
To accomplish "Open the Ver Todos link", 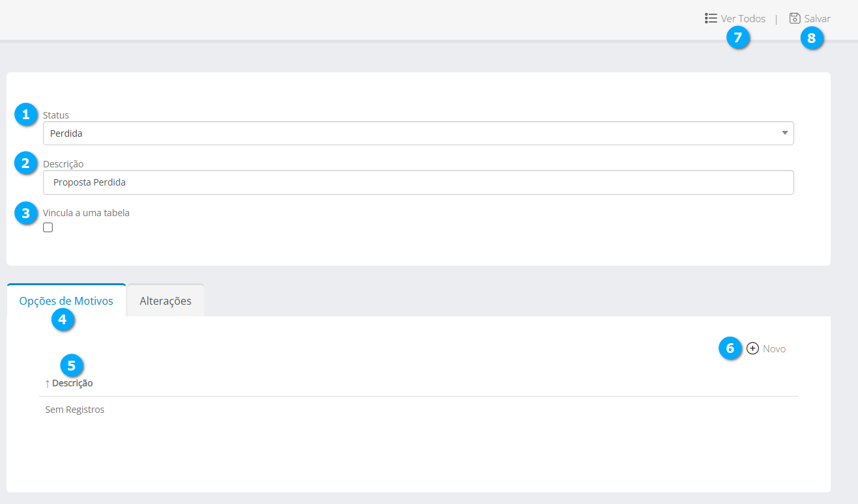I will tap(743, 19).
